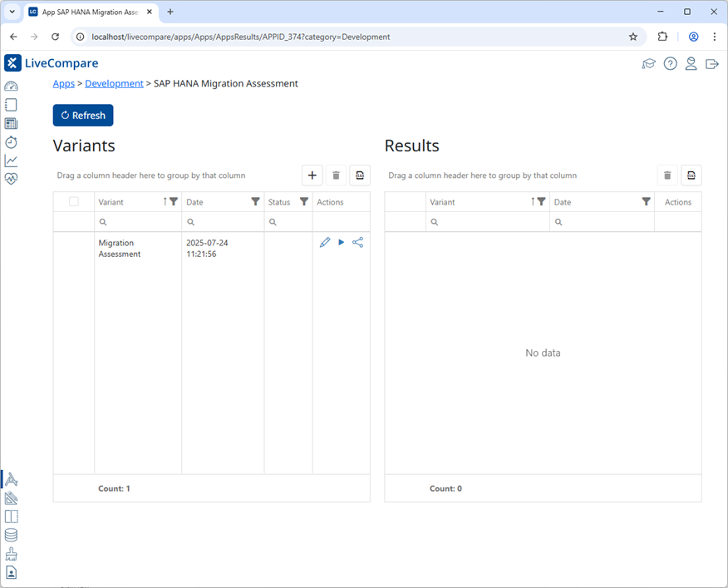Run the Migration Assessment variant
Image resolution: width=728 pixels, height=588 pixels.
point(341,243)
